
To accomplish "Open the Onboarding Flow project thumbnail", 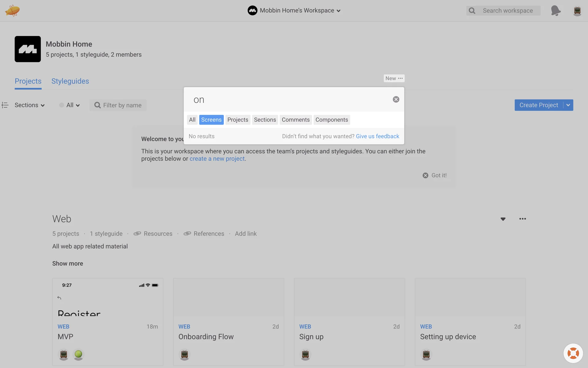I will click(228, 297).
